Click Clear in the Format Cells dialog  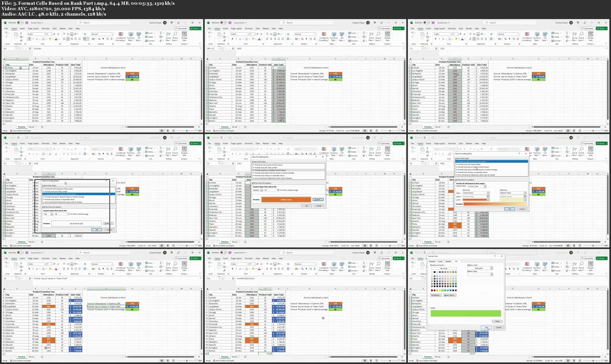(497, 321)
